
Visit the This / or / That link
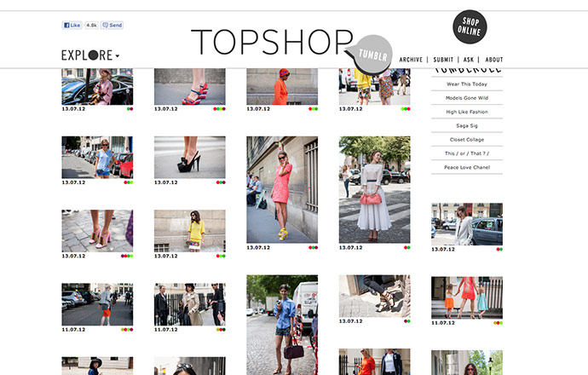(467, 153)
